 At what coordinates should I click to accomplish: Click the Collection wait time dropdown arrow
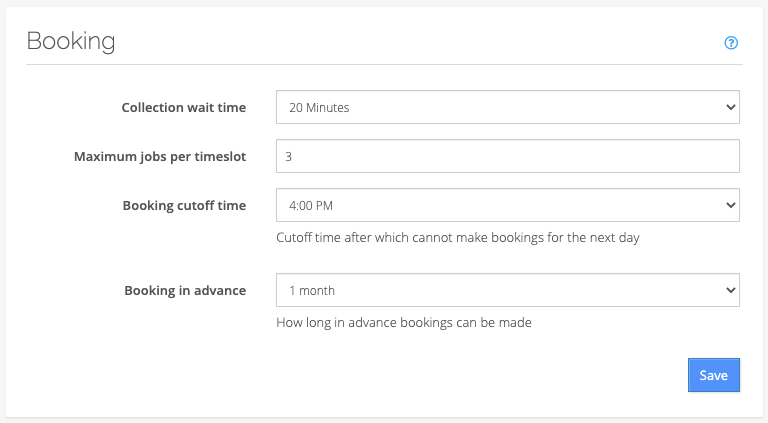click(730, 107)
